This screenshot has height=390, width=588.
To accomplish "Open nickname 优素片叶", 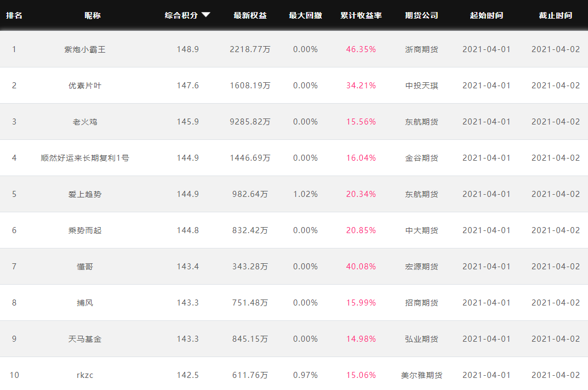I will click(x=85, y=86).
